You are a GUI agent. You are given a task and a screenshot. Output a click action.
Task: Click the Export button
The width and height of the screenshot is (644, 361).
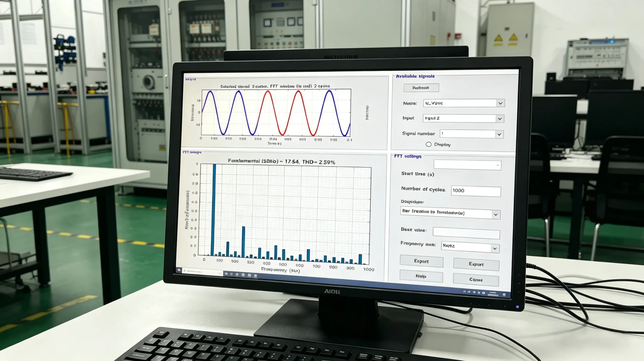click(x=421, y=262)
